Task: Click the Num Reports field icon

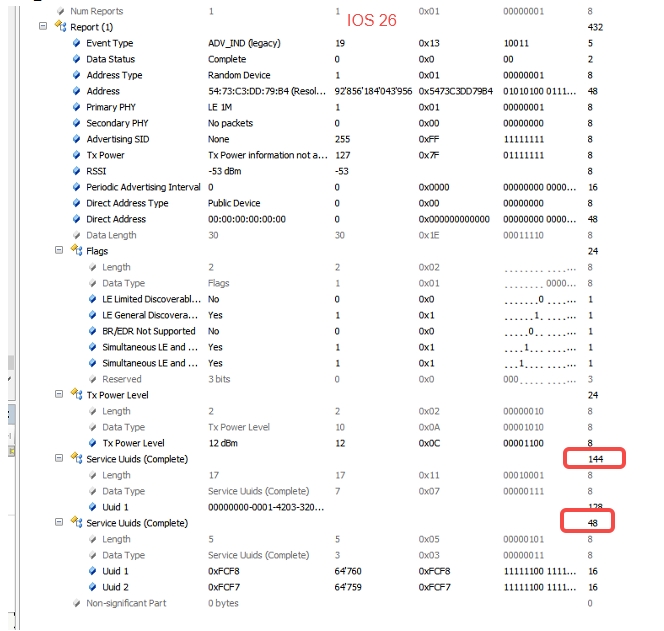Action: click(x=61, y=11)
